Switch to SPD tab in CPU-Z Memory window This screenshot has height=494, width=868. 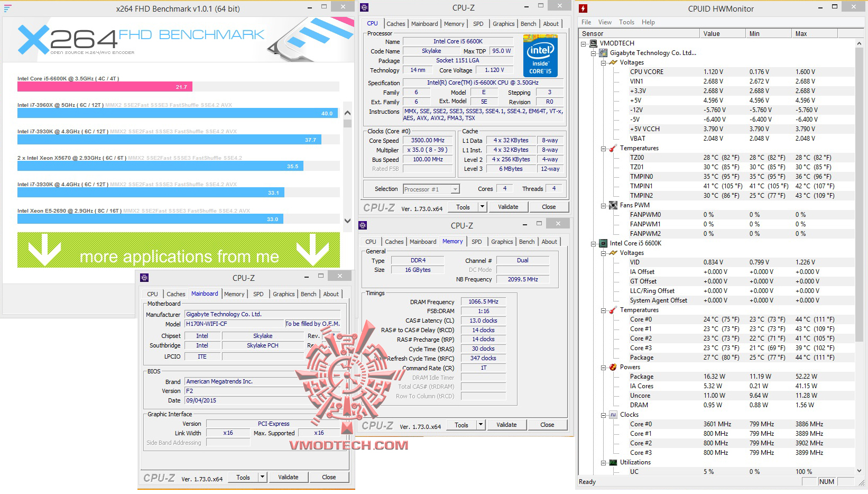477,242
